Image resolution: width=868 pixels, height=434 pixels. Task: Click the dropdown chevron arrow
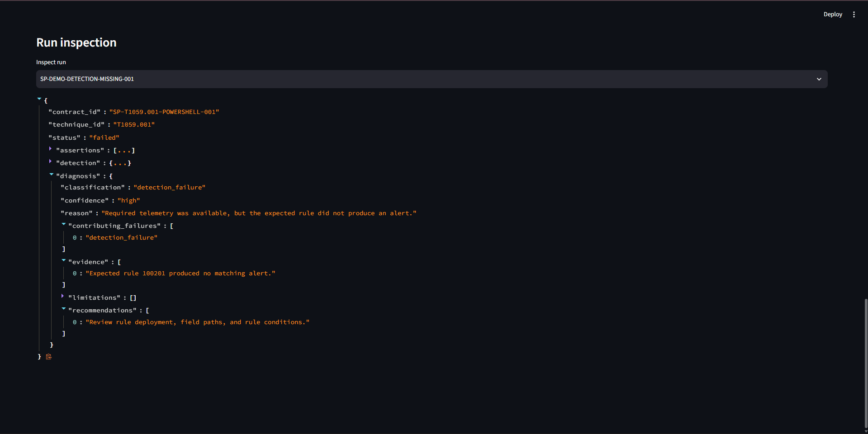click(x=819, y=79)
